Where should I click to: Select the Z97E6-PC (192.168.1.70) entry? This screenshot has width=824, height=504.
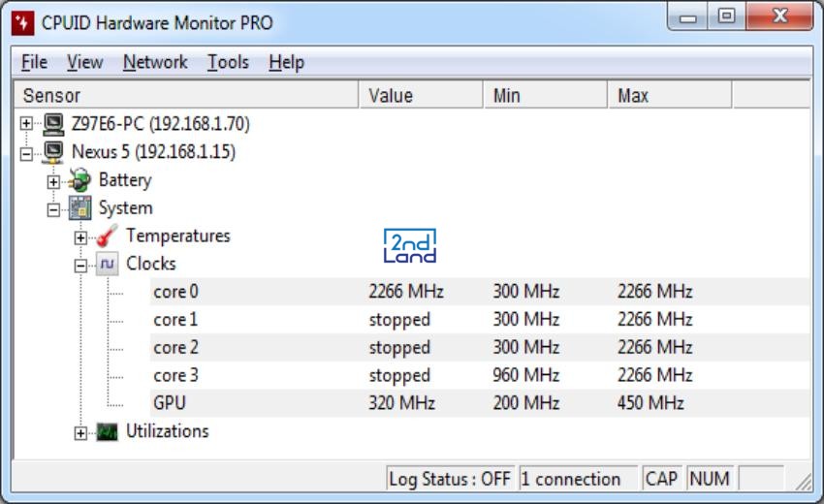160,124
